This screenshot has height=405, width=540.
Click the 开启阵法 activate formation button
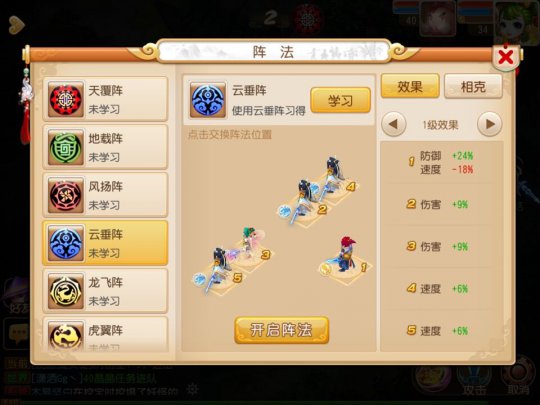[x=281, y=330]
